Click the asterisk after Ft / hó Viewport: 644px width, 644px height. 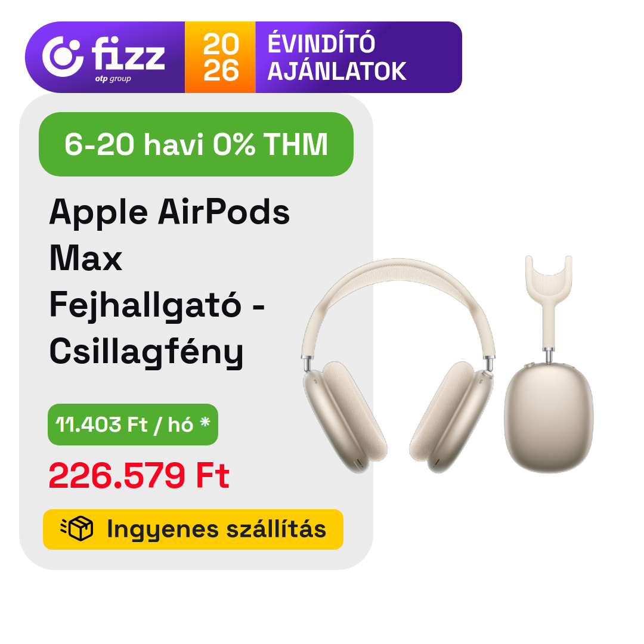click(x=205, y=422)
